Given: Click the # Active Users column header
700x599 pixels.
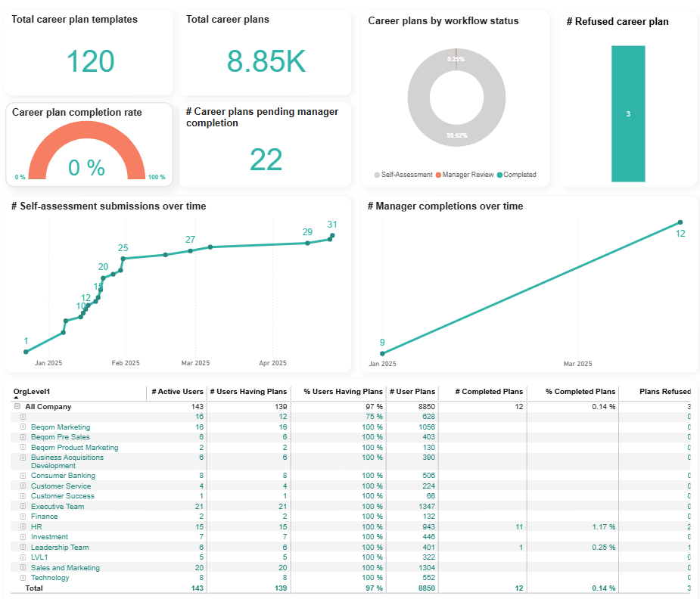Looking at the screenshot, I should tap(177, 392).
